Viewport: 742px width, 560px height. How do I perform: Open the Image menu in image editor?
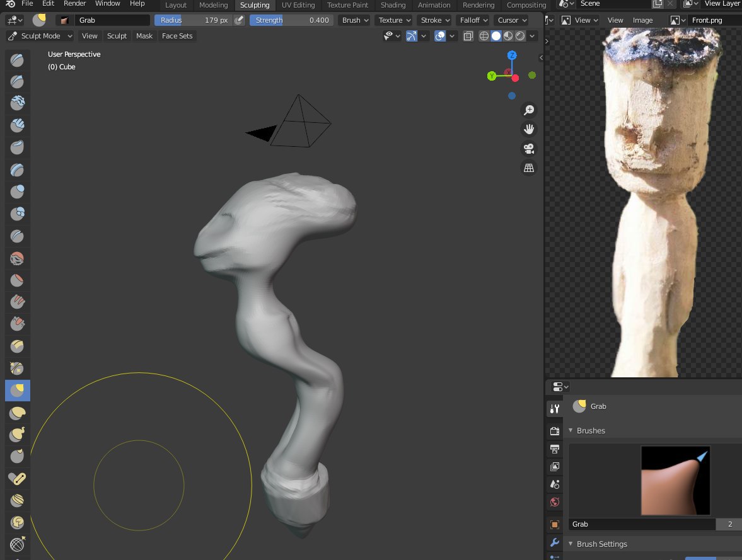click(642, 20)
